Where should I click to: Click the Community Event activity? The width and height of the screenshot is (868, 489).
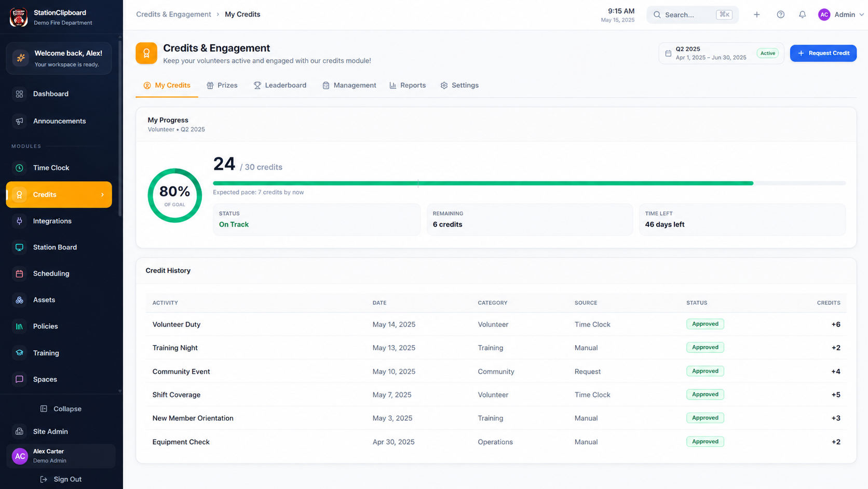181,372
